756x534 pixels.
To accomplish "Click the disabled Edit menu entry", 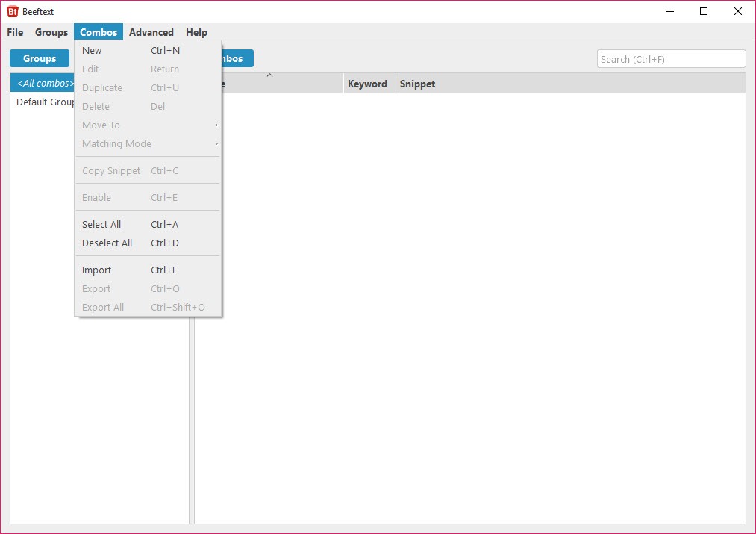I will click(148, 69).
